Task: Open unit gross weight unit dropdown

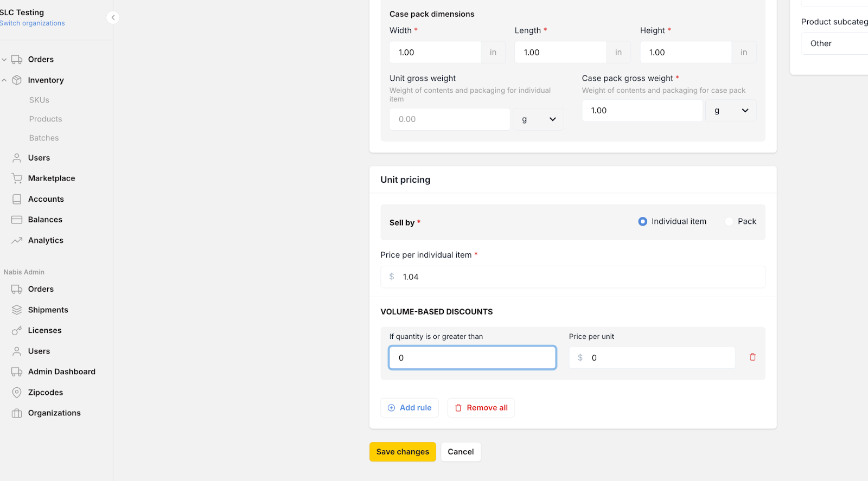Action: [x=538, y=119]
